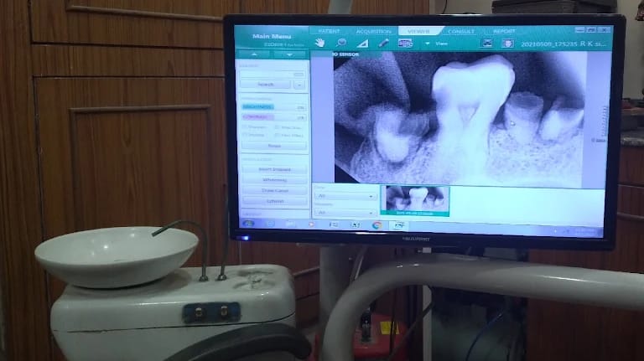Screen dimensions: 644x361
Task: Click the active imaging app taskbar icon
Action: 399,225
